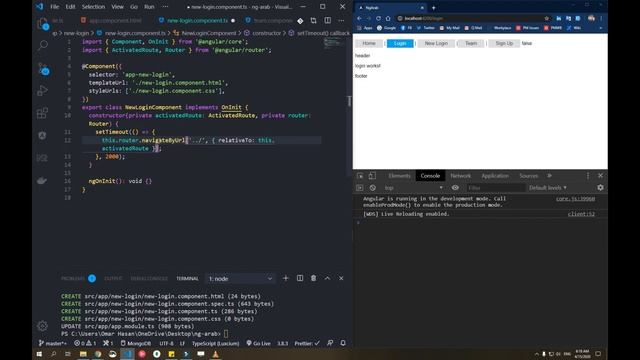Viewport: 640px width, 360px height.
Task: Kill terminal with trash icon
Action: [313, 278]
